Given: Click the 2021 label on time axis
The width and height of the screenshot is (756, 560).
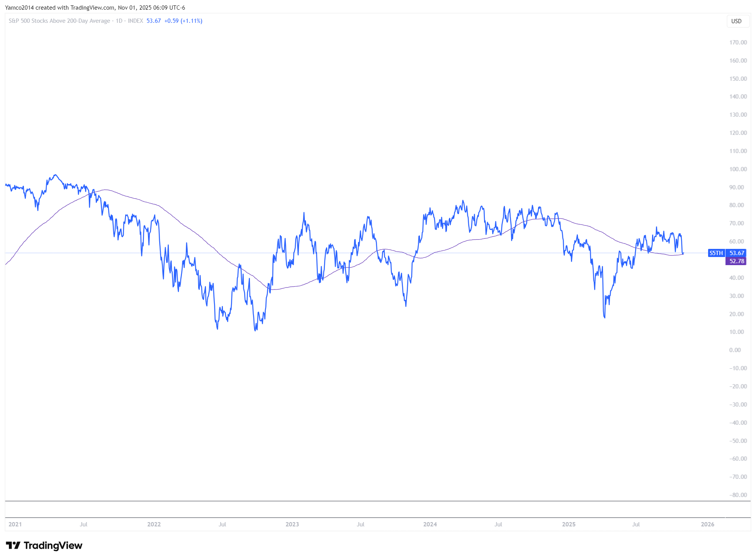Looking at the screenshot, I should pos(15,524).
